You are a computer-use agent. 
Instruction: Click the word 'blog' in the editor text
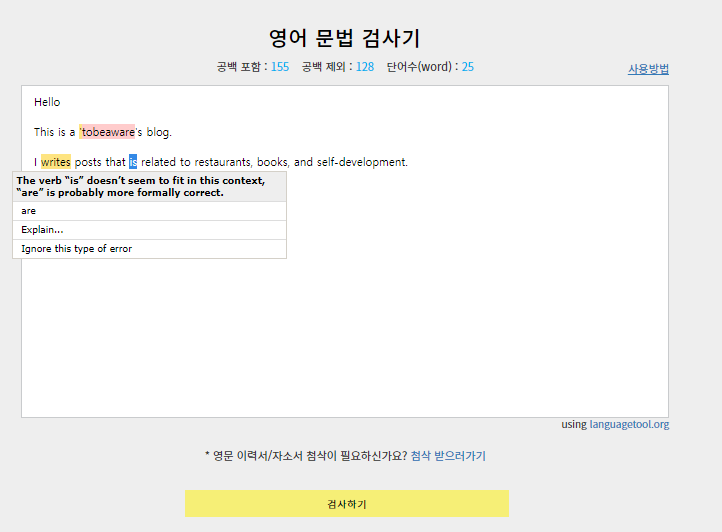pos(158,132)
